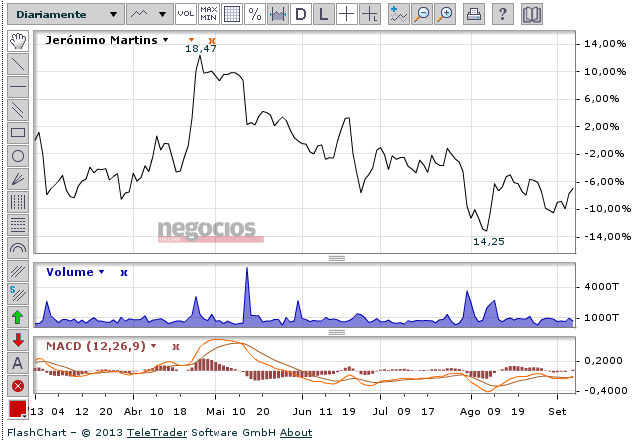Viewport: 639px width, 444px height.
Task: Close the Volume panel with x
Action: point(124,273)
